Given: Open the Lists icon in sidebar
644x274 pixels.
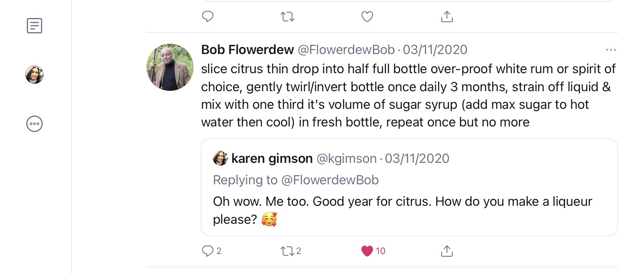Looking at the screenshot, I should 34,26.
